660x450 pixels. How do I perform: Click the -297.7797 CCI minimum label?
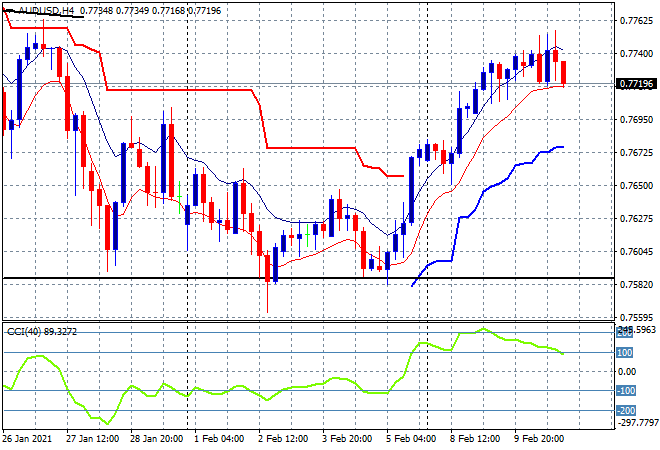point(637,423)
